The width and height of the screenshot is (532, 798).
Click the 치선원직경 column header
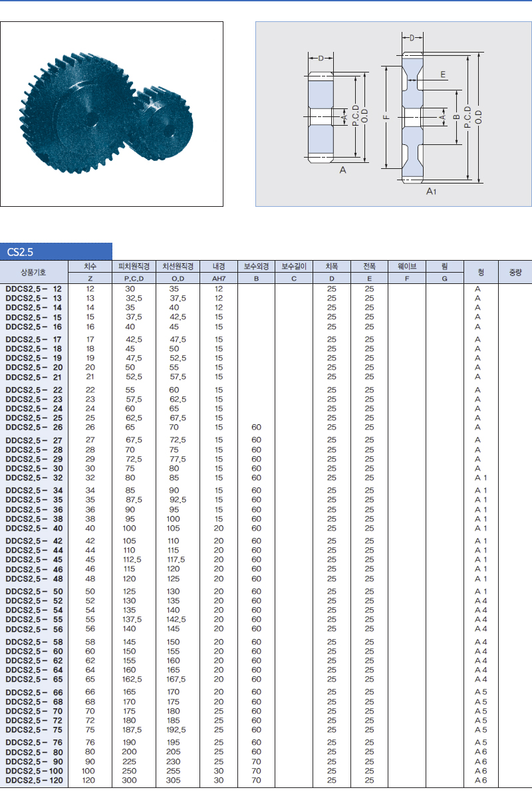coord(178,266)
